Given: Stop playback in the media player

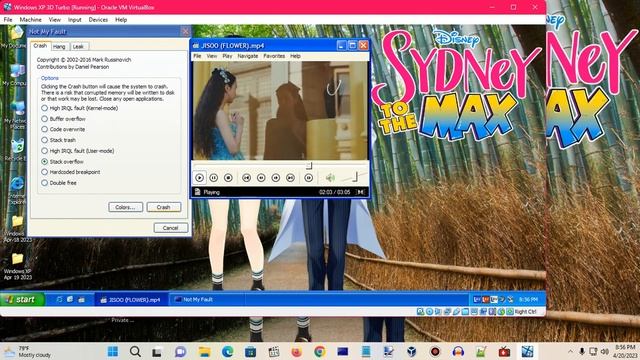Looking at the screenshot, I should [x=228, y=178].
